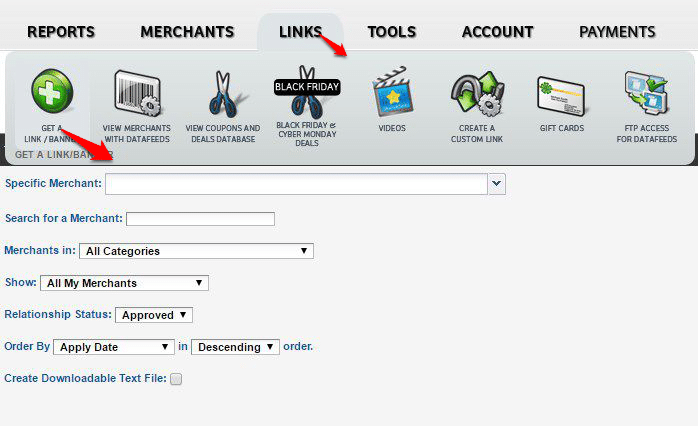
Task: Open the Reports menu
Action: tap(61, 32)
